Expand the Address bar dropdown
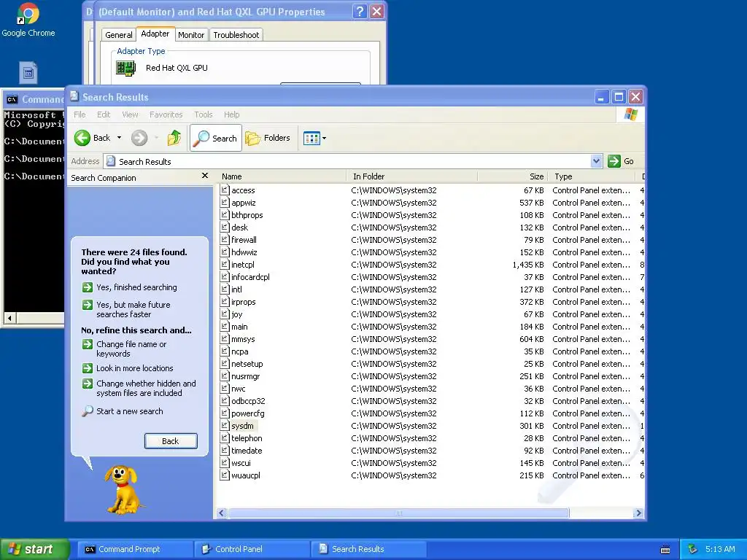Viewport: 747px width, 560px height. (x=596, y=161)
